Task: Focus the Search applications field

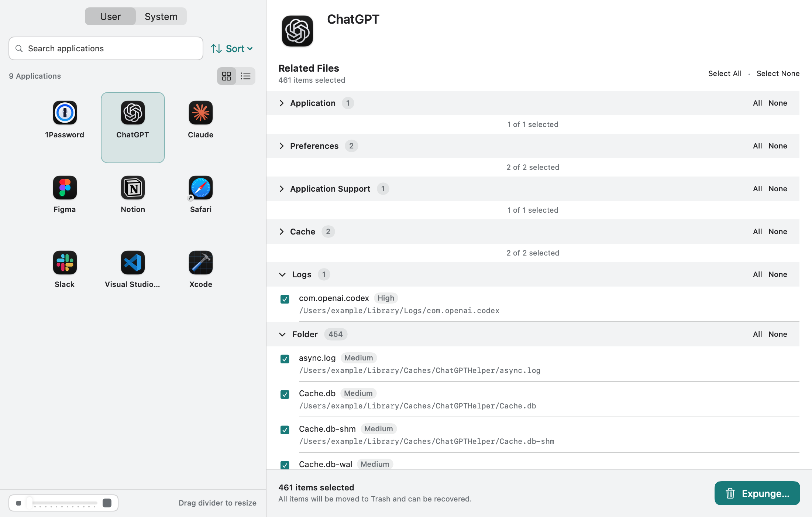Action: (x=106, y=48)
